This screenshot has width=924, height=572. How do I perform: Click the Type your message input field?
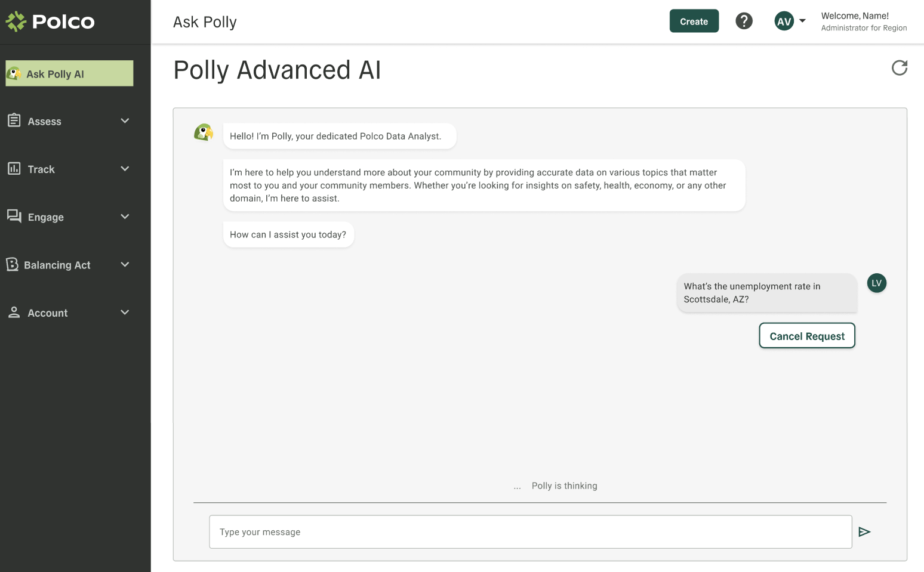click(531, 532)
